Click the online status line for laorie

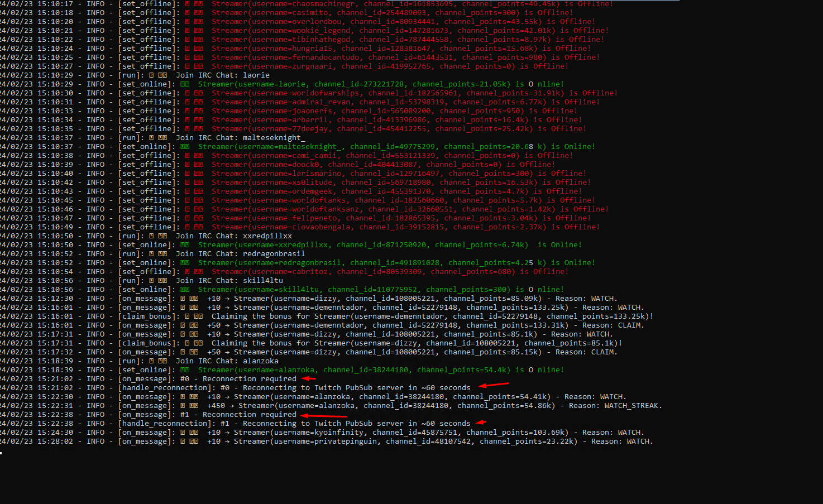pos(381,84)
